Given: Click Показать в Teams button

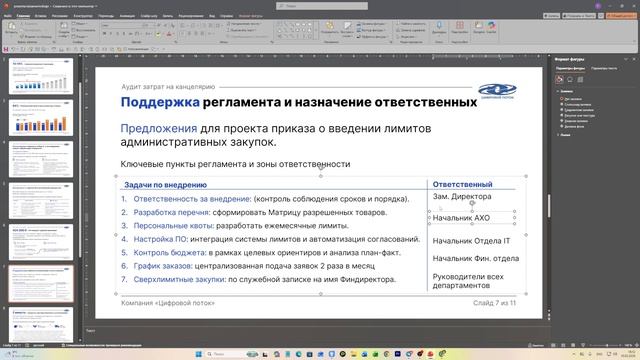Looking at the screenshot, I should [x=579, y=16].
